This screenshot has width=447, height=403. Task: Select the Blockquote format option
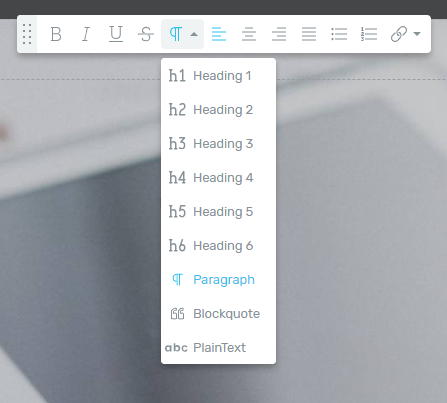[x=218, y=314]
